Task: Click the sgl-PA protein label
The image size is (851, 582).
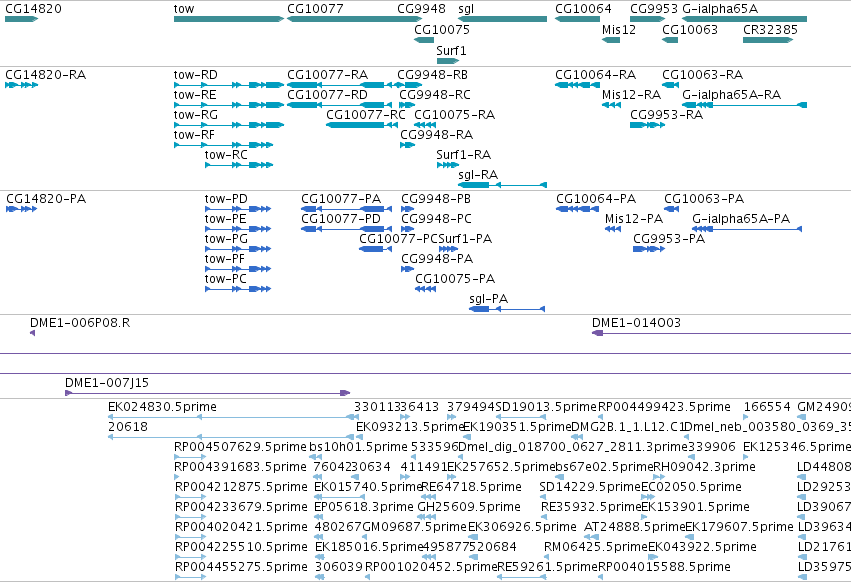Action: tap(488, 299)
